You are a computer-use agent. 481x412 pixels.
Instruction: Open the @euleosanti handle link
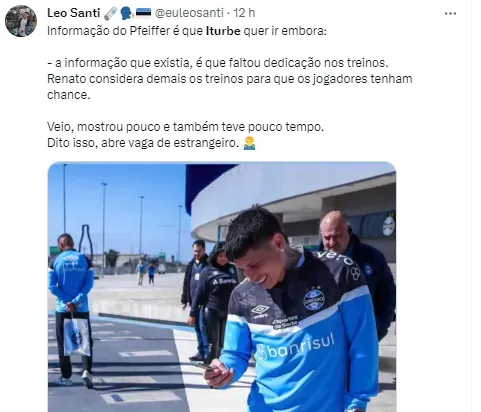point(189,13)
